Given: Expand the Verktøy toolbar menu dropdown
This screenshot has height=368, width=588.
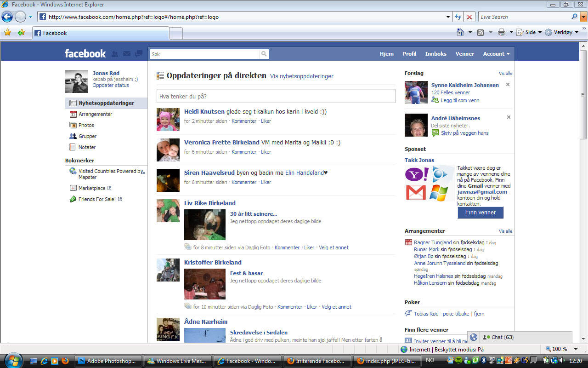Looking at the screenshot, I should (x=577, y=32).
